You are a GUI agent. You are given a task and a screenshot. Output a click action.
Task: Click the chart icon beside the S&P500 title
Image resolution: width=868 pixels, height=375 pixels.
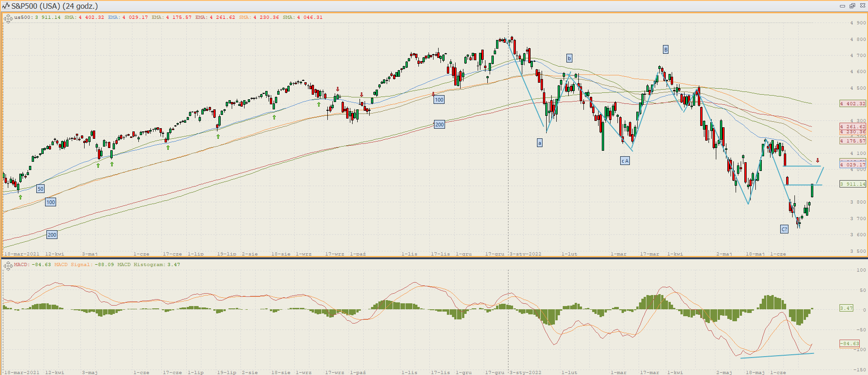click(6, 6)
